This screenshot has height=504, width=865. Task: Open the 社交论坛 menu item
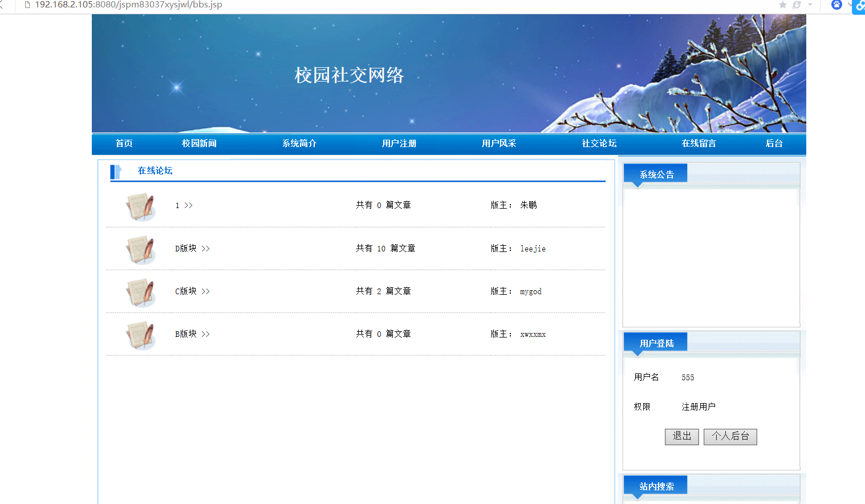[599, 144]
